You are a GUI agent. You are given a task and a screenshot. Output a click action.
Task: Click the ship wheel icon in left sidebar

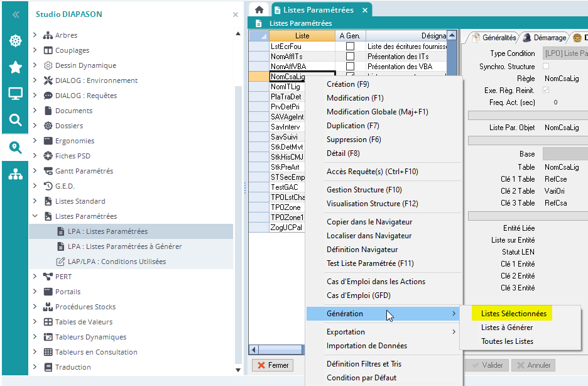click(15, 41)
